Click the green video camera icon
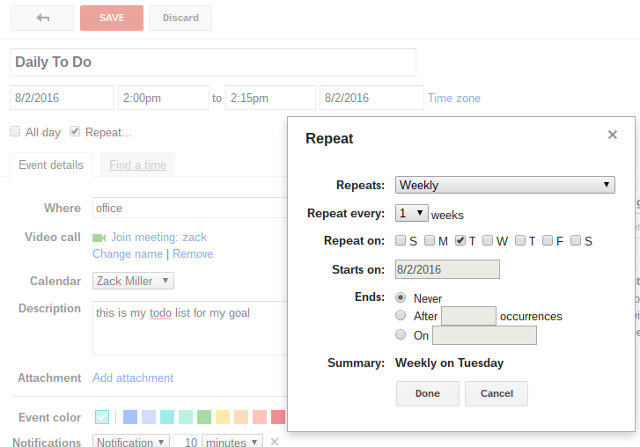Image resolution: width=640 pixels, height=447 pixels. tap(99, 238)
